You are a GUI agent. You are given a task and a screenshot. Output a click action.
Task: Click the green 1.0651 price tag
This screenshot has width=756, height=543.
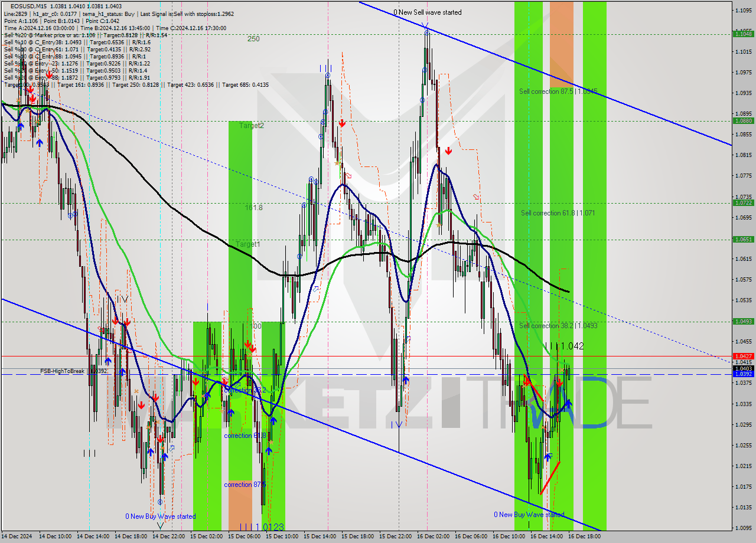[x=743, y=239]
